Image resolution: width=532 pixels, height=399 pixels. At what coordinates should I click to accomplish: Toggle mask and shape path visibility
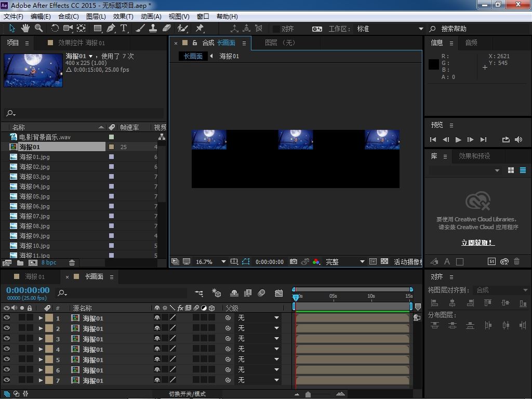coord(246,262)
